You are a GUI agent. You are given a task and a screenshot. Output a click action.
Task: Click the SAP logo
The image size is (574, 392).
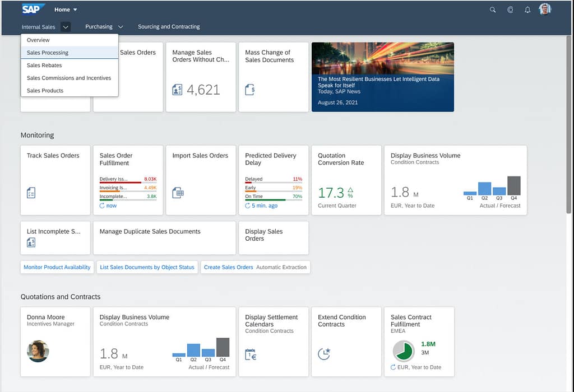tap(34, 9)
